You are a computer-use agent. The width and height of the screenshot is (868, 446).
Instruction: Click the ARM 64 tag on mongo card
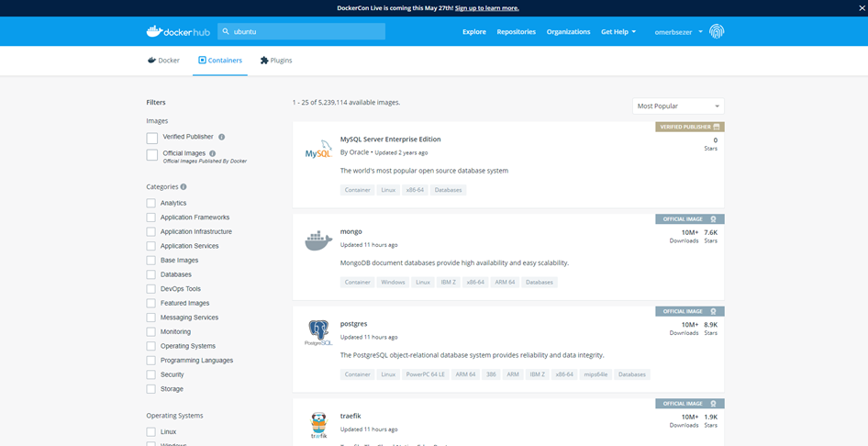(x=505, y=283)
